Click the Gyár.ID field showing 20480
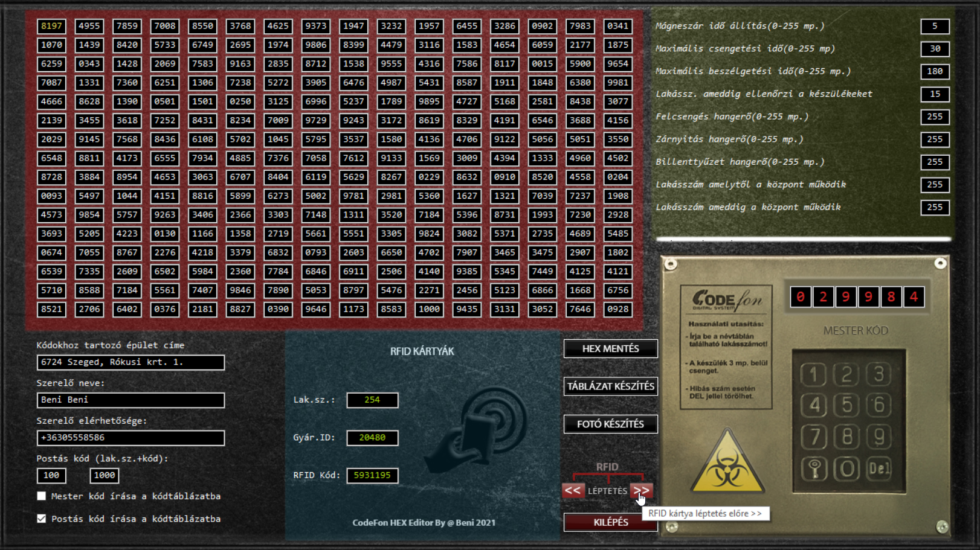 [x=372, y=438]
